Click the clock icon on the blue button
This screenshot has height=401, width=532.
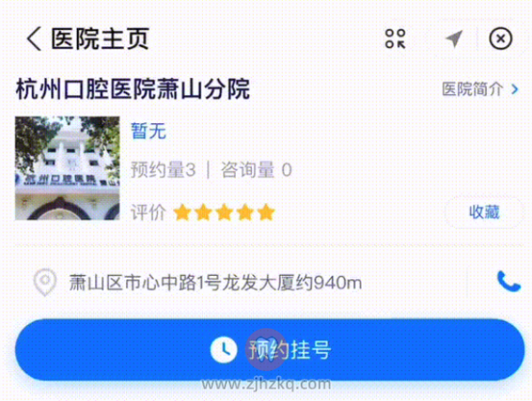pyautogui.click(x=223, y=350)
